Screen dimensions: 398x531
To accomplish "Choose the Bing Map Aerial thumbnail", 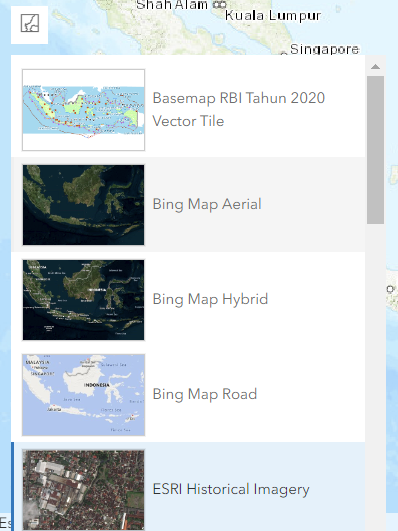I will click(83, 205).
